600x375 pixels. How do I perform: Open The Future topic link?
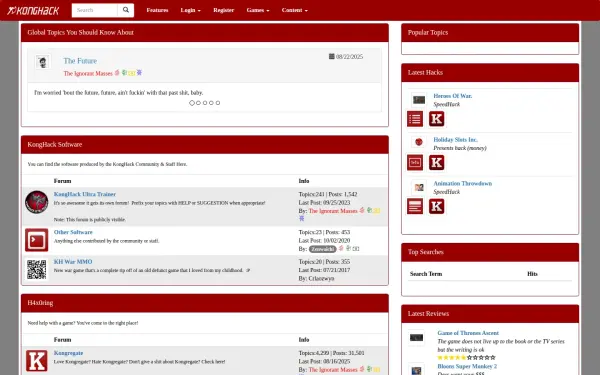[80, 61]
